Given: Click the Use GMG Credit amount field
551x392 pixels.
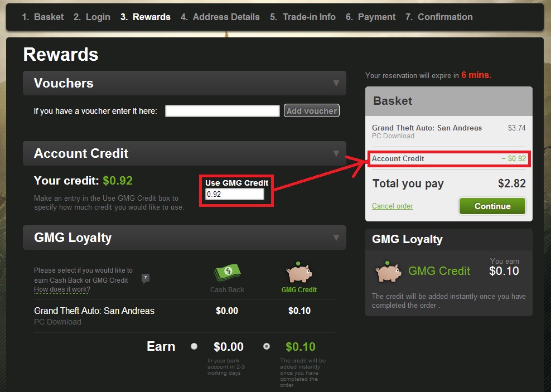Looking at the screenshot, I should tap(235, 194).
